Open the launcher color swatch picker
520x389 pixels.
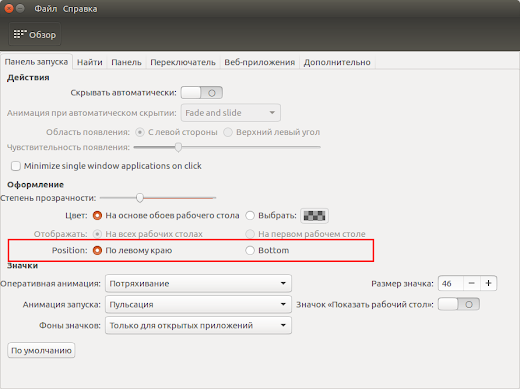314,216
